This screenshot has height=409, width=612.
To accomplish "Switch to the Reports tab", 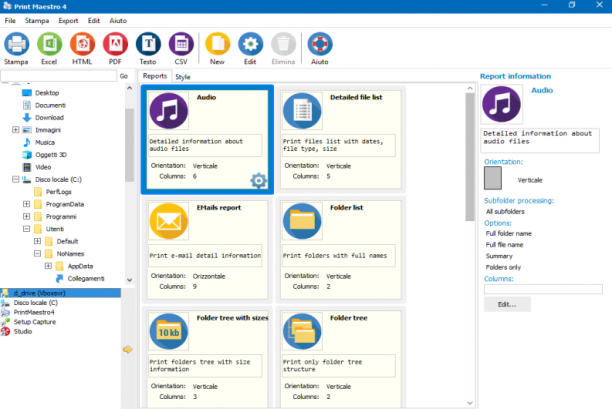I will point(155,76).
